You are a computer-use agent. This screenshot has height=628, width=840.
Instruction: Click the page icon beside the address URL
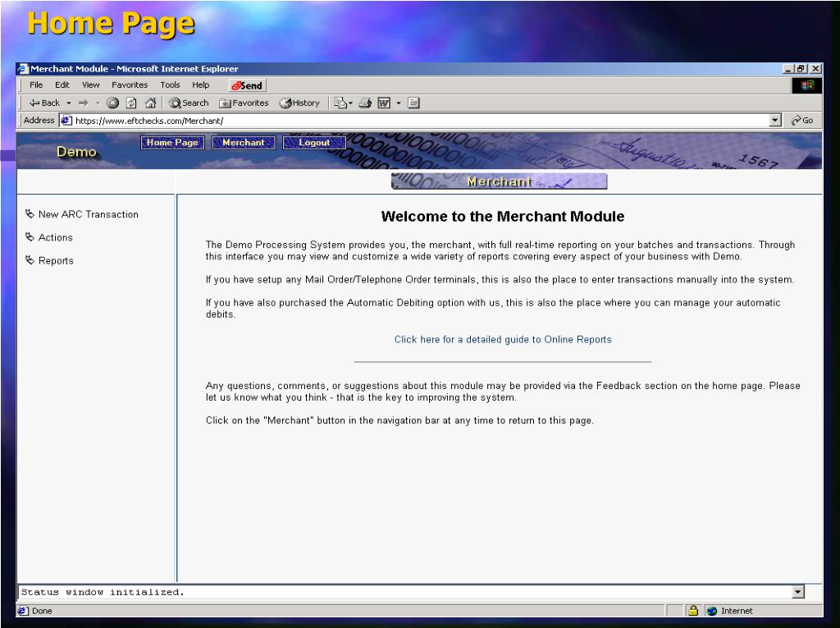click(x=66, y=121)
